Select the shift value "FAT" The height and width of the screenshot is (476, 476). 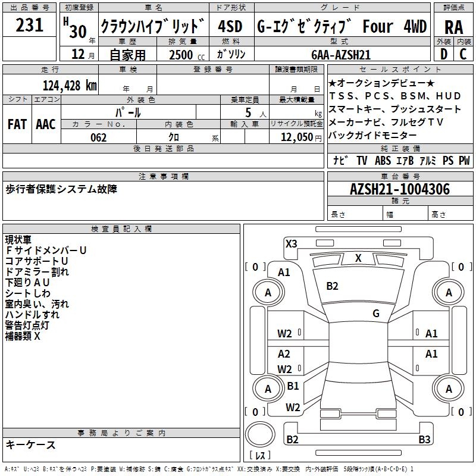[17, 124]
